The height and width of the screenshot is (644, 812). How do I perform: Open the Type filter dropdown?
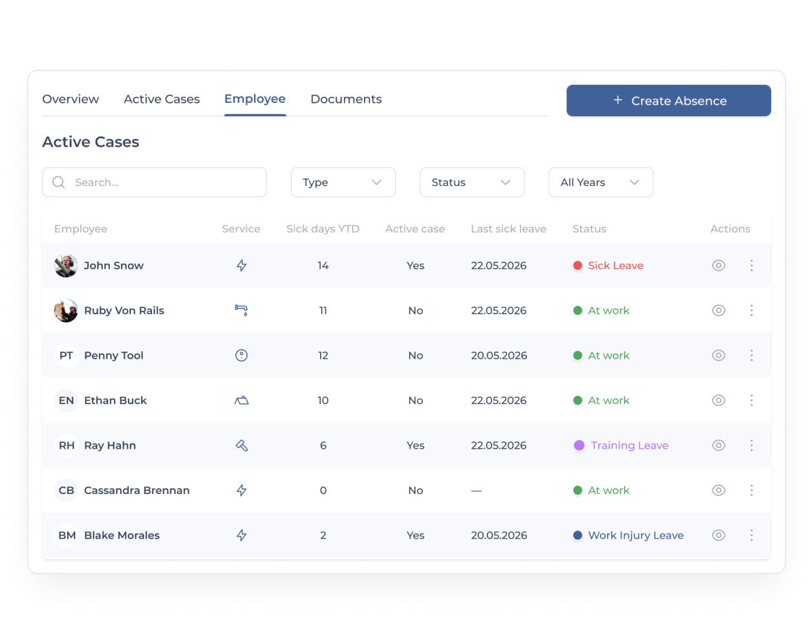343,182
